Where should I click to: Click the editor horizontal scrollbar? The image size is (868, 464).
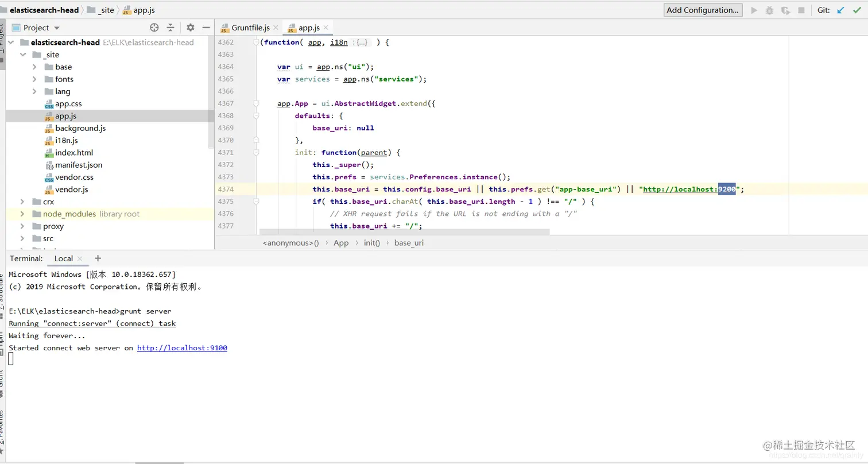tap(404, 231)
